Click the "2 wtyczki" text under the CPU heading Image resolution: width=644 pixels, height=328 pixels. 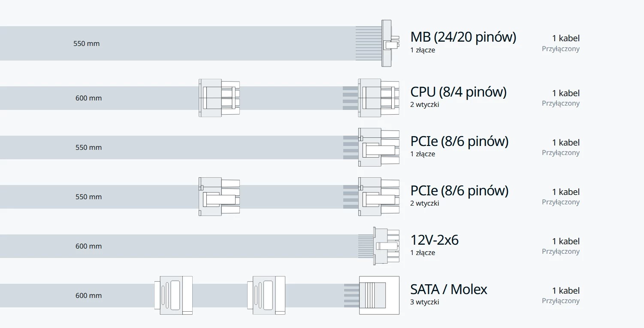point(424,104)
